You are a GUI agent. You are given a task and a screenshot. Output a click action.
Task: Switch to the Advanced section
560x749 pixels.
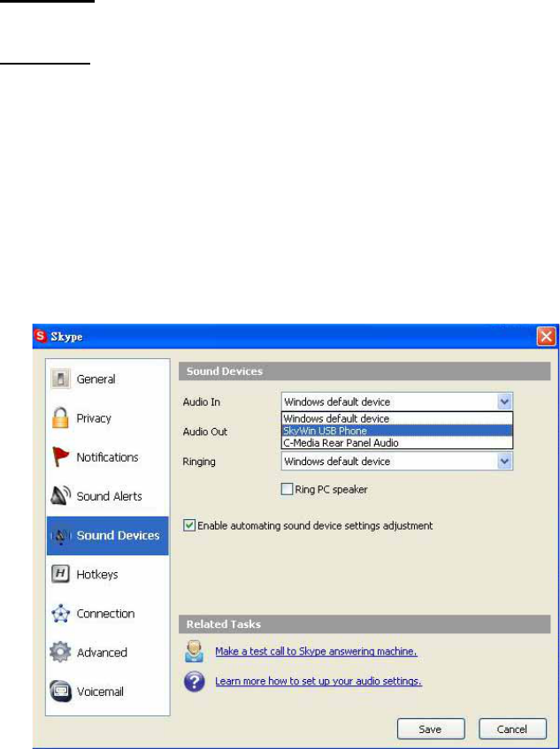tap(108, 653)
